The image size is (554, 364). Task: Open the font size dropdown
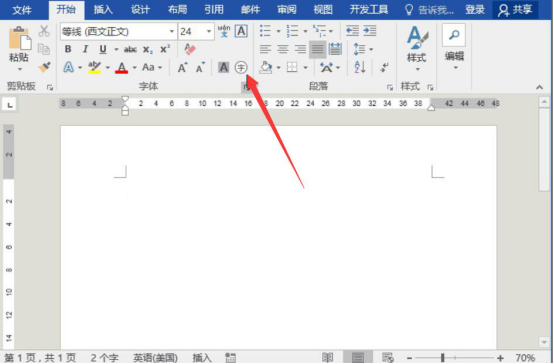(209, 31)
